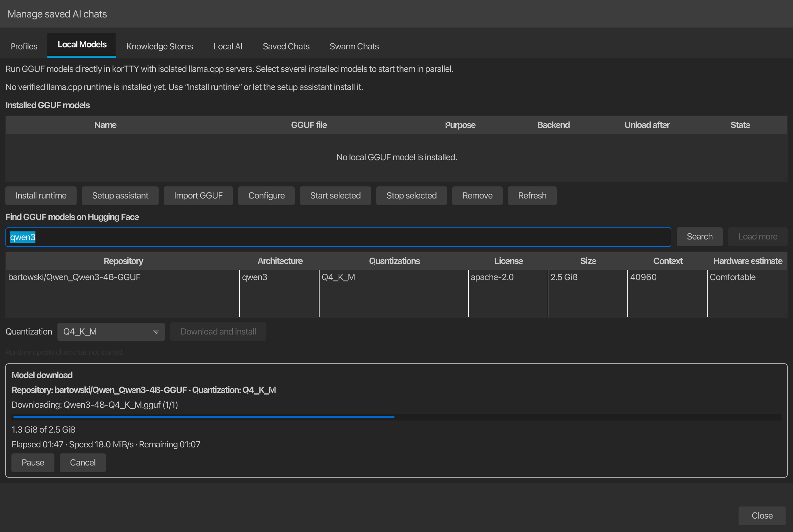The image size is (793, 532).
Task: Click the Remove button
Action: tap(477, 196)
